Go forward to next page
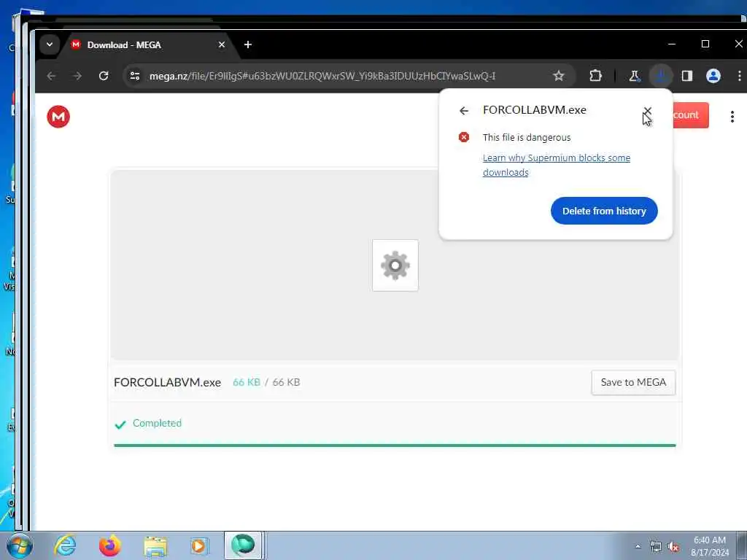 (x=77, y=76)
